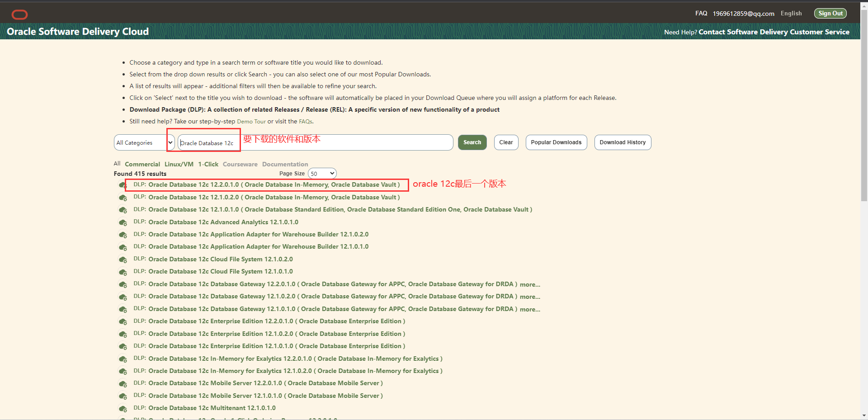The height and width of the screenshot is (420, 868).
Task: Click cloud icon for Enterprise Edition 12.2.0.1.0
Action: 123,321
